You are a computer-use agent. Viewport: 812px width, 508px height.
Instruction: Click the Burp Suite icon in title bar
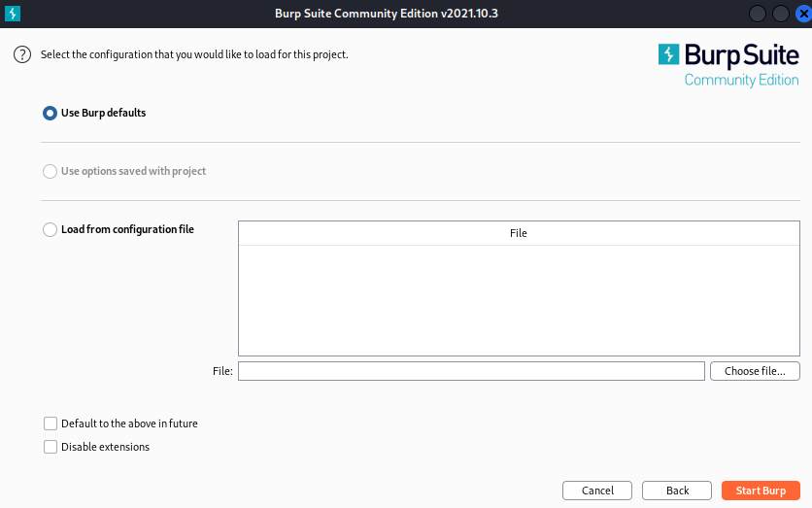(14, 14)
